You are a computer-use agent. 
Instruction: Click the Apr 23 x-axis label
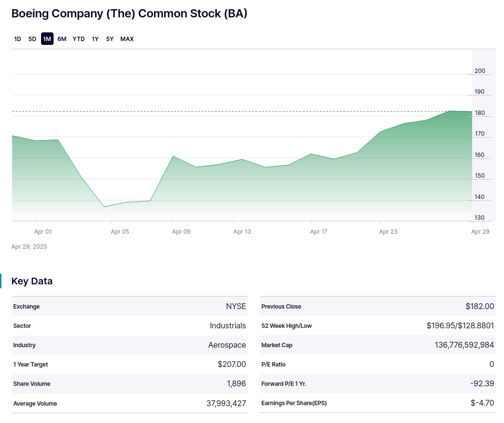[388, 231]
